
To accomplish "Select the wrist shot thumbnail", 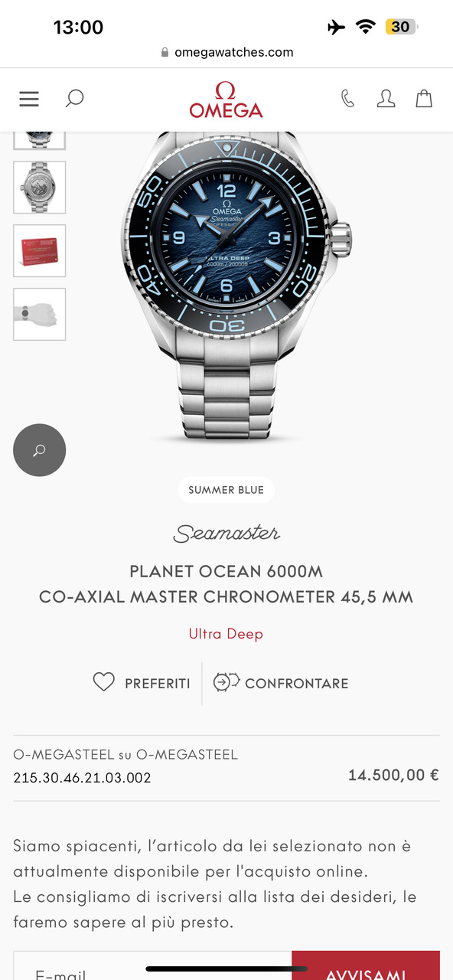I will tap(40, 315).
